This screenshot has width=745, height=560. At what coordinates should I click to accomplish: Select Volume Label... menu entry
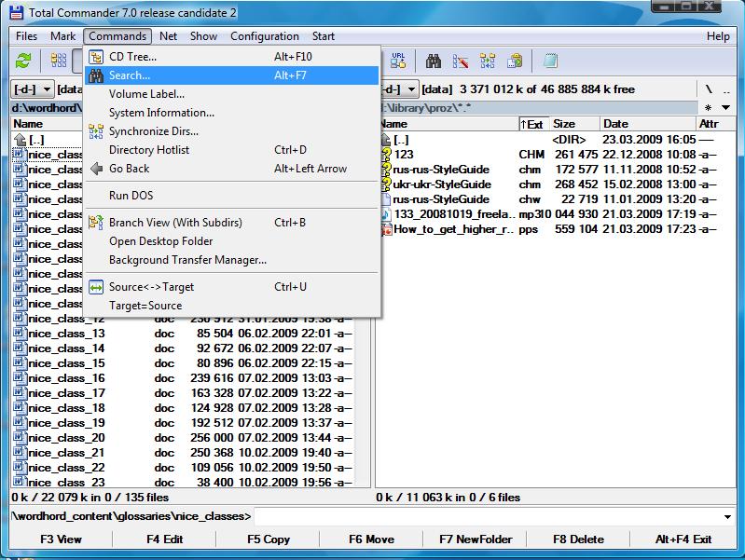(x=232, y=94)
